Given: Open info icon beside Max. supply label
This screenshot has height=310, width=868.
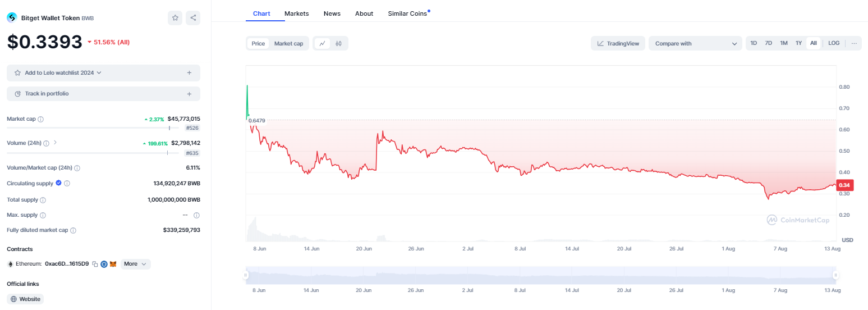Looking at the screenshot, I should tap(43, 215).
